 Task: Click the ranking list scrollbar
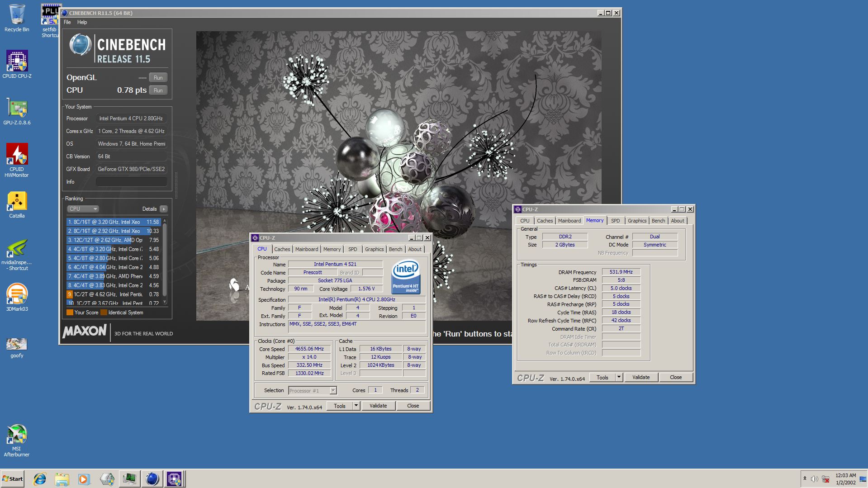[x=165, y=261]
